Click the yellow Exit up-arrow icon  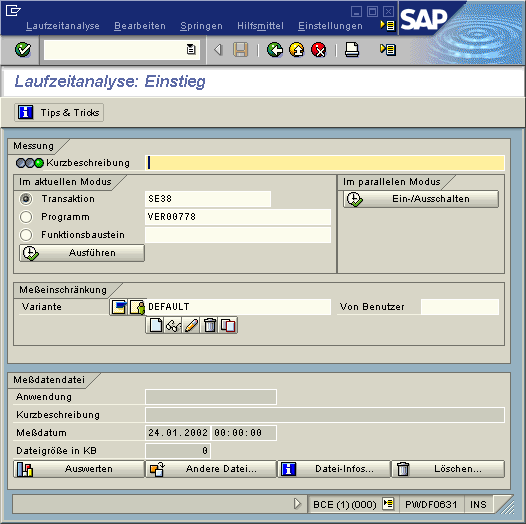click(x=297, y=50)
